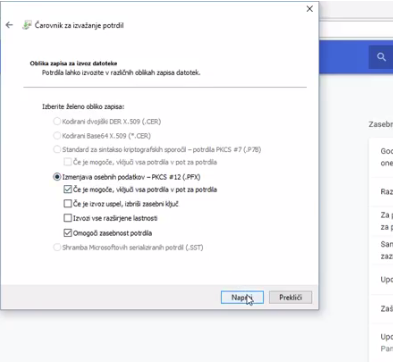393x362 pixels.
Task: Enable izbriši zasebni ključ checkbox
Action: pos(68,204)
